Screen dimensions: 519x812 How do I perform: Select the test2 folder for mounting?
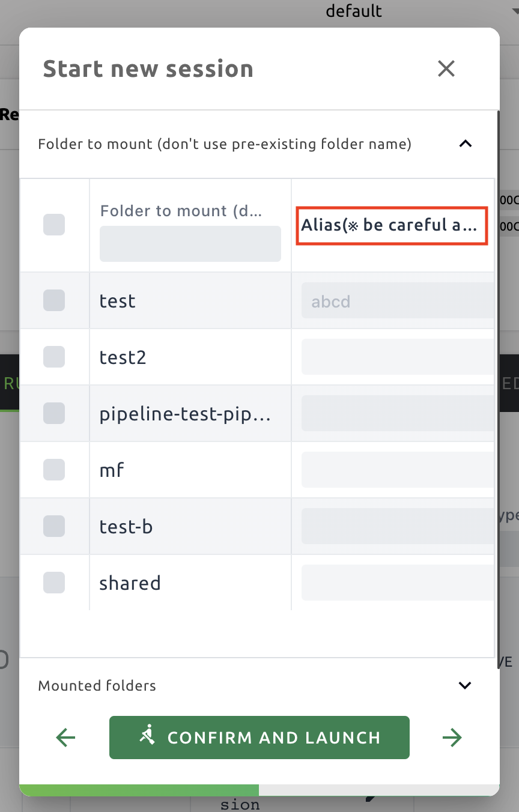[54, 357]
